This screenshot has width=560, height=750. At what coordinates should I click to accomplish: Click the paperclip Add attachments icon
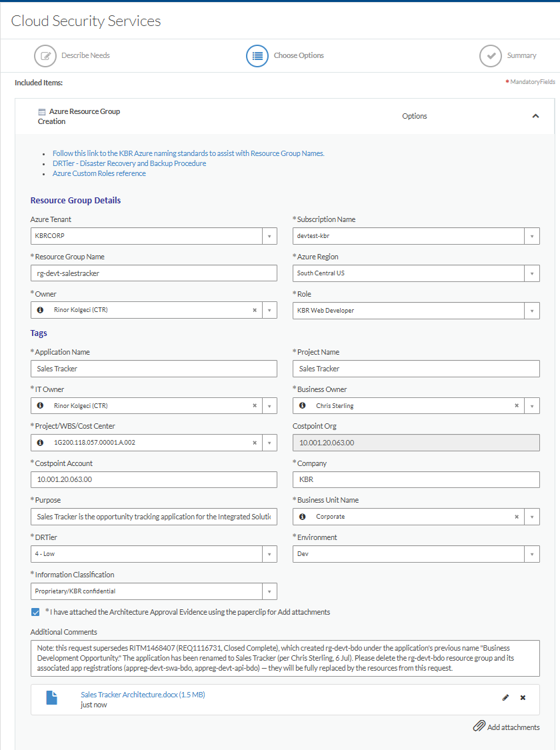pos(479,726)
